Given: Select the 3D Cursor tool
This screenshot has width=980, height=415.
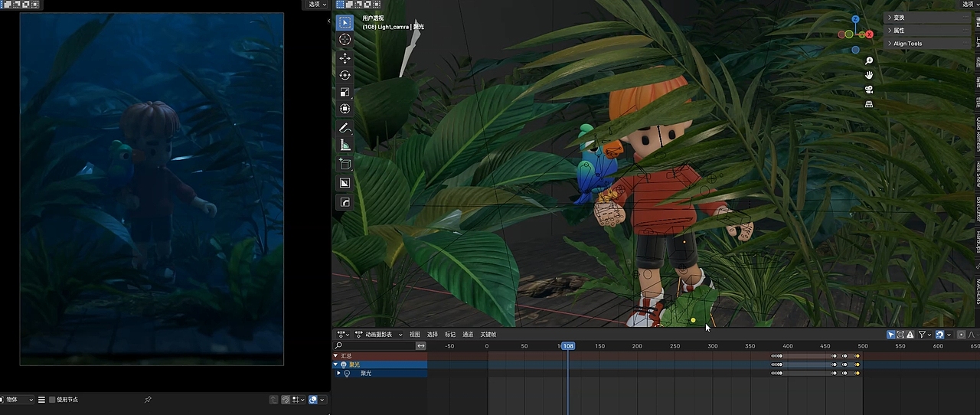Looking at the screenshot, I should [x=345, y=39].
